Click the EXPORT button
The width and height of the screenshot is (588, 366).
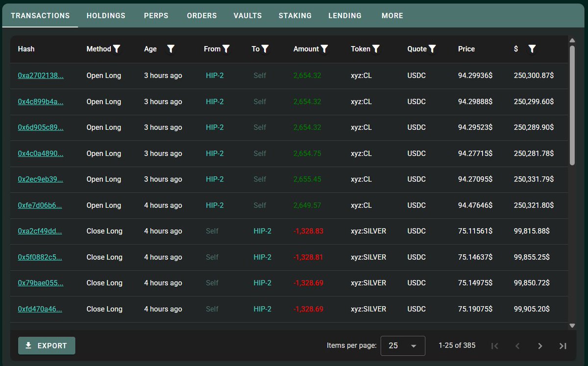point(47,345)
